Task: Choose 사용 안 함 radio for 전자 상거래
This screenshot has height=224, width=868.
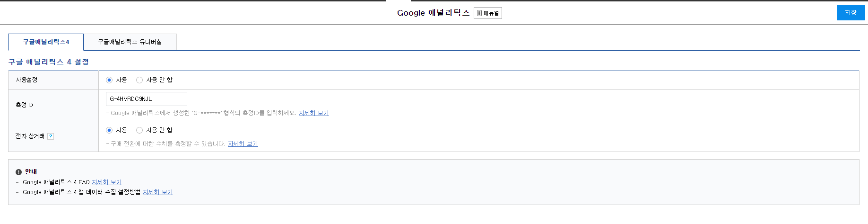Action: (139, 130)
